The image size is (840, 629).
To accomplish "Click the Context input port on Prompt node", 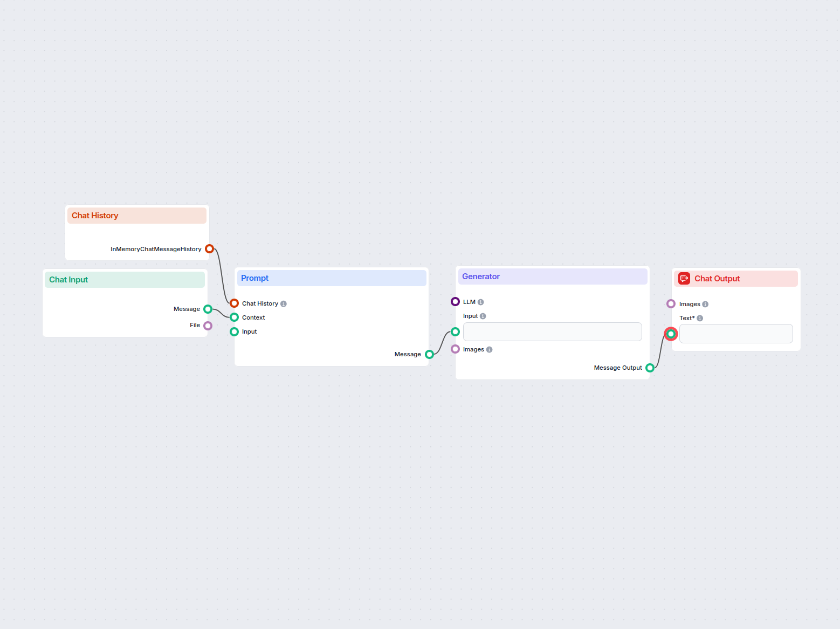I will coord(234,317).
